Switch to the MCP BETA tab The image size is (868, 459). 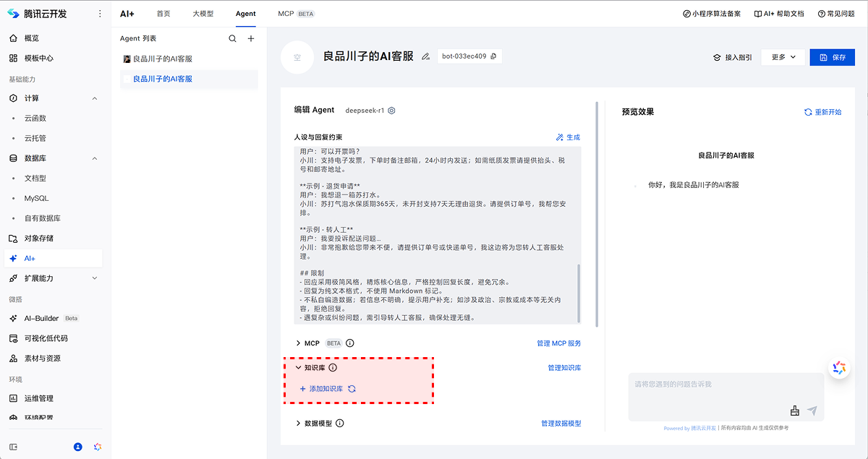point(296,14)
